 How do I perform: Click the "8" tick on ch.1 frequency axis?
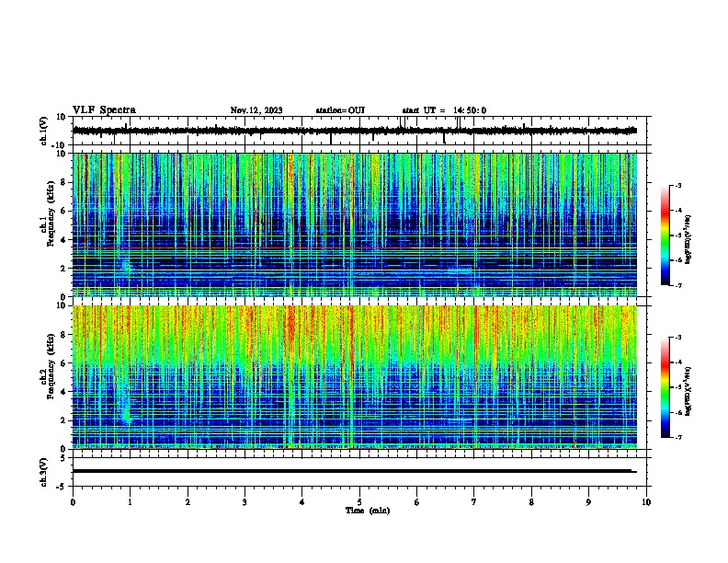click(64, 182)
